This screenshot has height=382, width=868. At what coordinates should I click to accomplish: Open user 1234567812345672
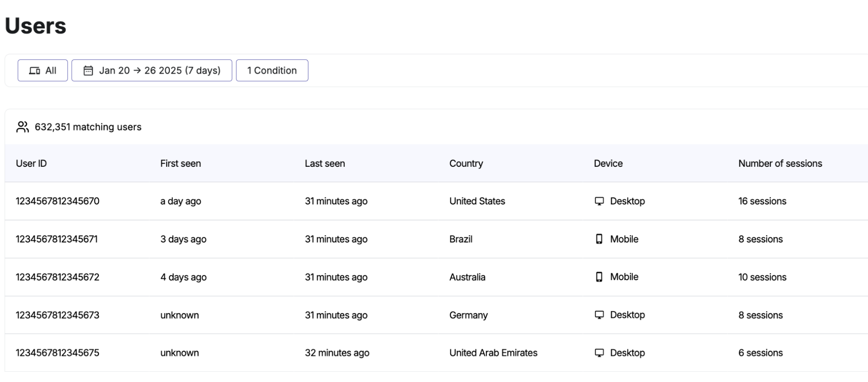tap(58, 277)
